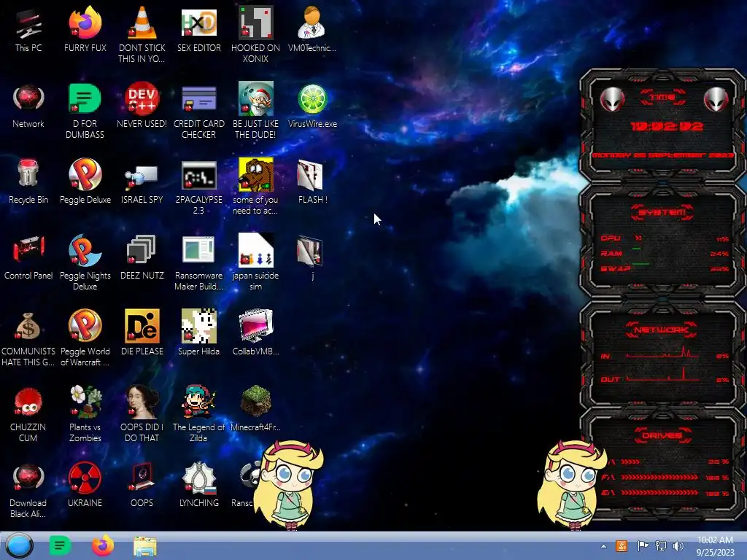
Task: Click the Start orb button
Action: click(19, 545)
